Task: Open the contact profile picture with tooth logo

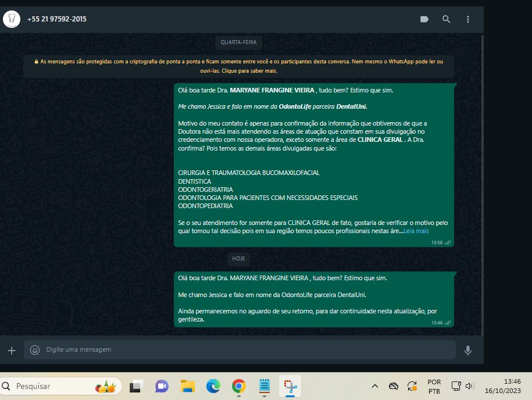Action: (x=12, y=19)
